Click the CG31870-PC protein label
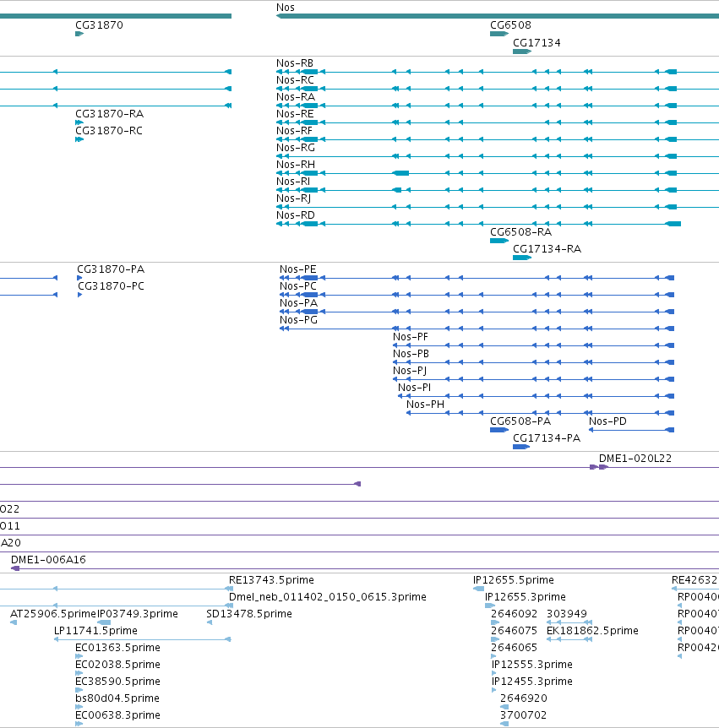 click(111, 286)
